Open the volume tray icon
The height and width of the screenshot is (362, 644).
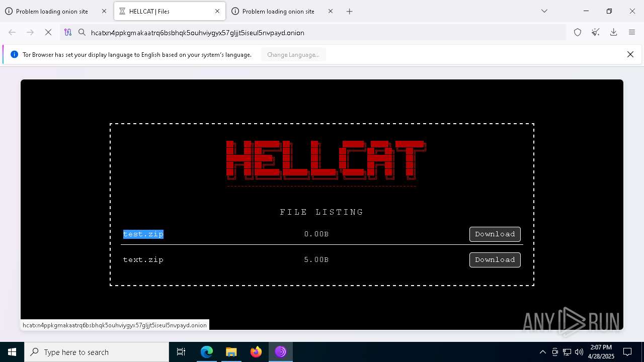click(579, 352)
